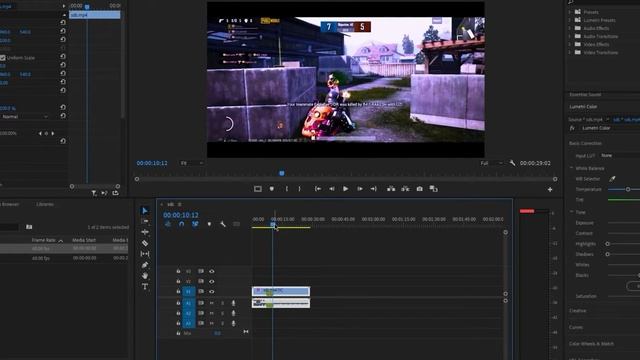Viewport: 640px width, 360px height.
Task: Open Program Monitor settings wrench
Action: [x=512, y=163]
